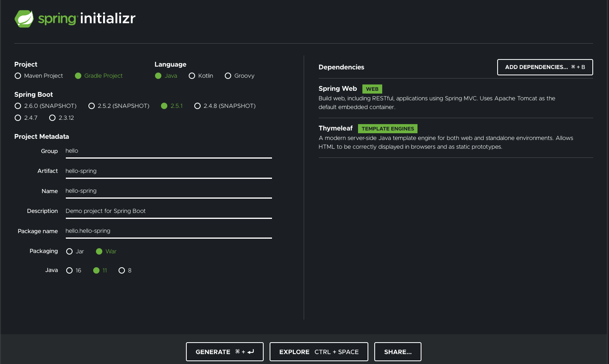Generate the project

click(225, 352)
